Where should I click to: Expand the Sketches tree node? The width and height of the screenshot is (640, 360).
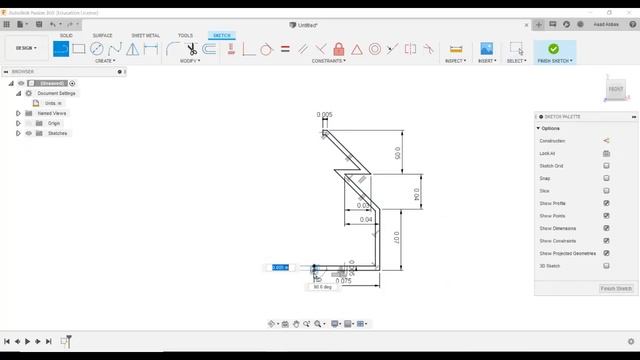[x=18, y=133]
